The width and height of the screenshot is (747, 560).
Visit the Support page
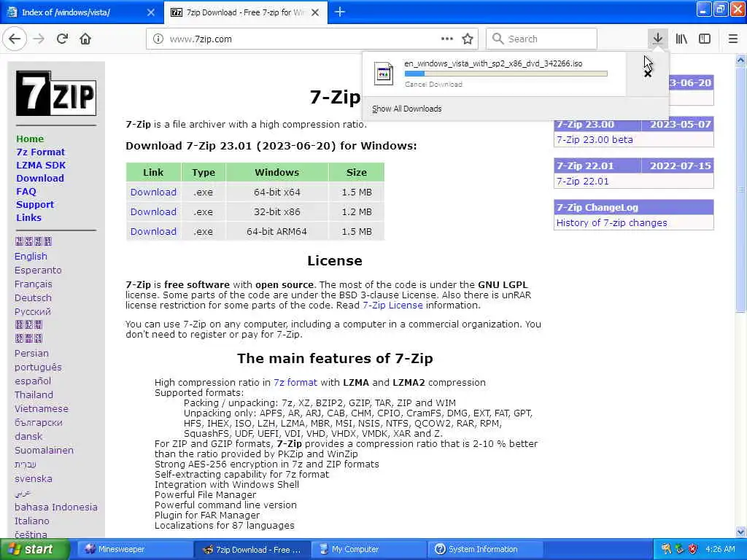[35, 204]
